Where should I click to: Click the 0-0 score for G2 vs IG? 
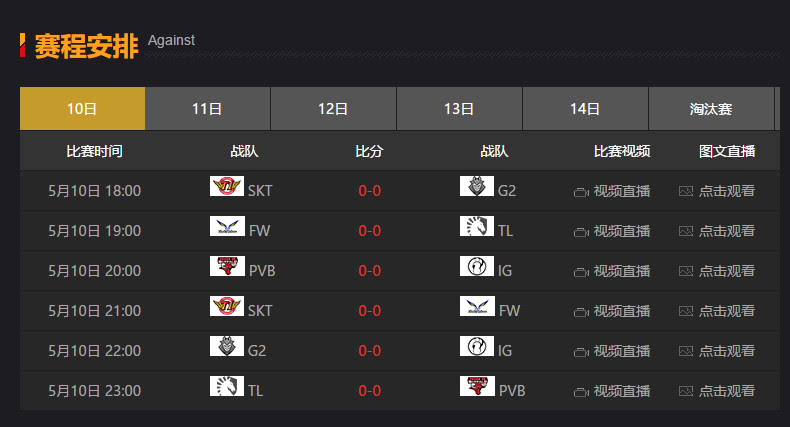369,350
